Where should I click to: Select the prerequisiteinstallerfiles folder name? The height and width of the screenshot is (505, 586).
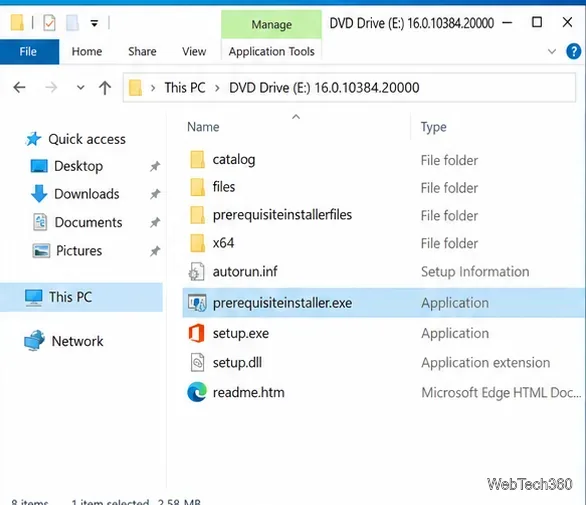point(282,215)
